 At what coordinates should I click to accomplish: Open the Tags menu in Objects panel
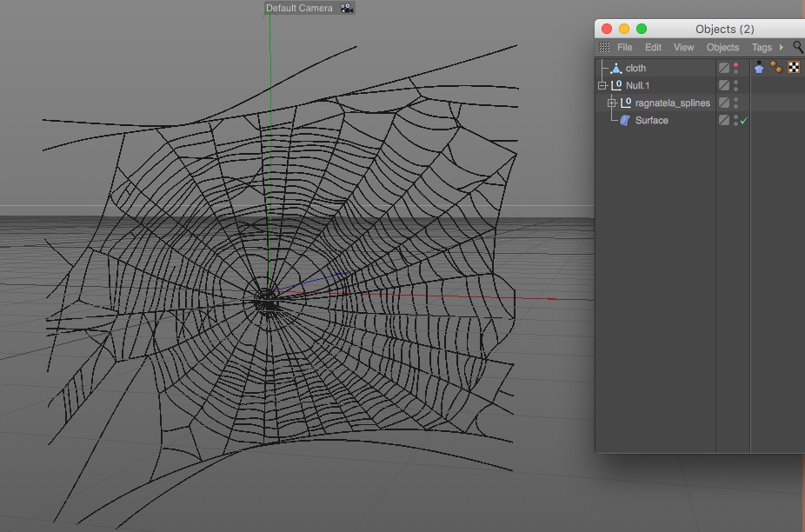[x=762, y=48]
